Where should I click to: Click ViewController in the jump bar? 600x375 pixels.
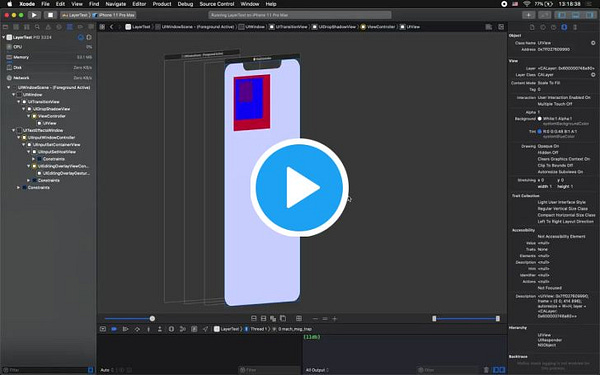click(x=378, y=27)
